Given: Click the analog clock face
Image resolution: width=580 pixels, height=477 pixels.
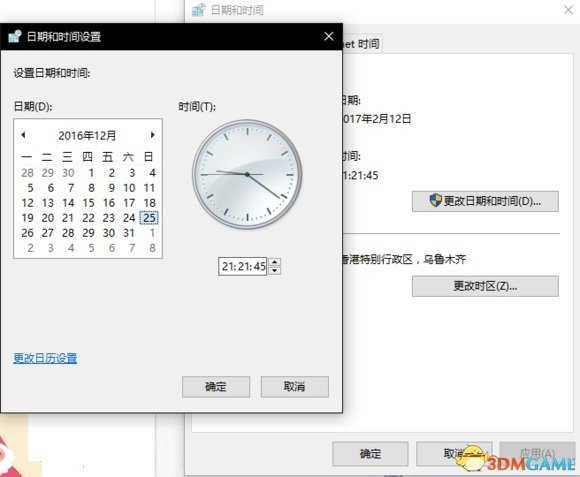Looking at the screenshot, I should (x=247, y=174).
